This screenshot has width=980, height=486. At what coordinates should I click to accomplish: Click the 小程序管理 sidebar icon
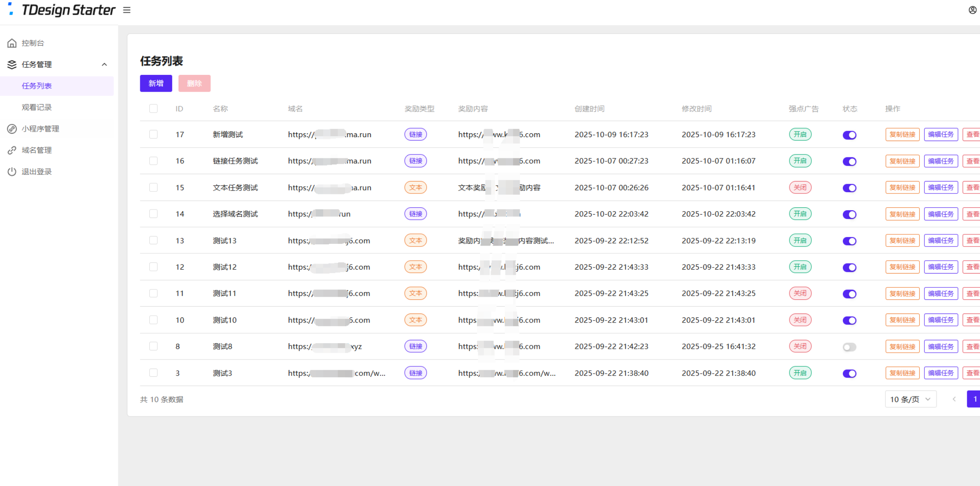click(12, 129)
